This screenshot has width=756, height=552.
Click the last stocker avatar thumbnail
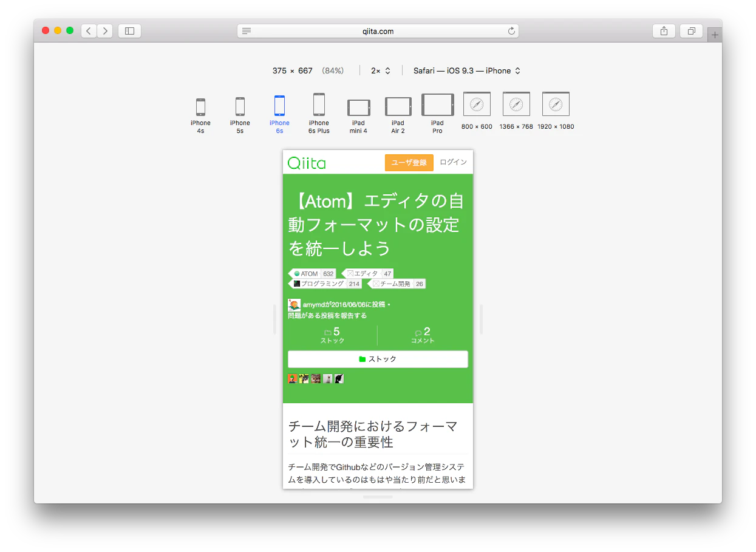coord(339,378)
